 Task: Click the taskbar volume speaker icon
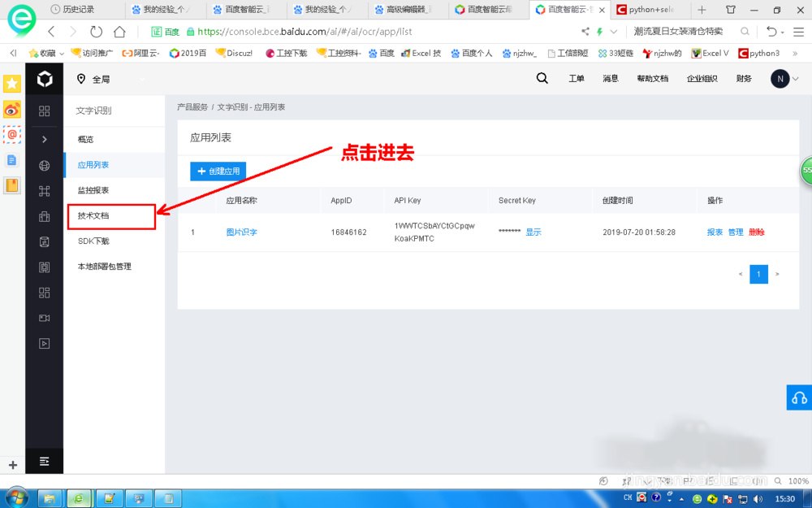point(758,499)
